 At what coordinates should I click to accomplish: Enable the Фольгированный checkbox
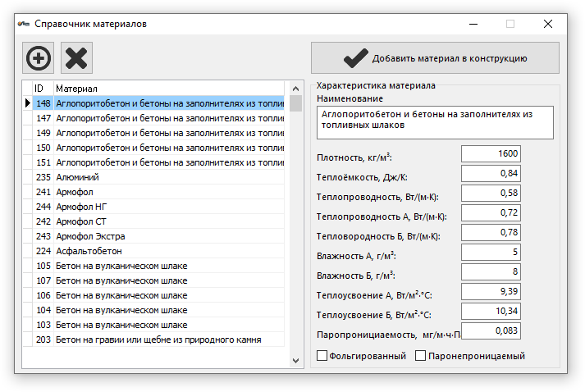click(322, 355)
